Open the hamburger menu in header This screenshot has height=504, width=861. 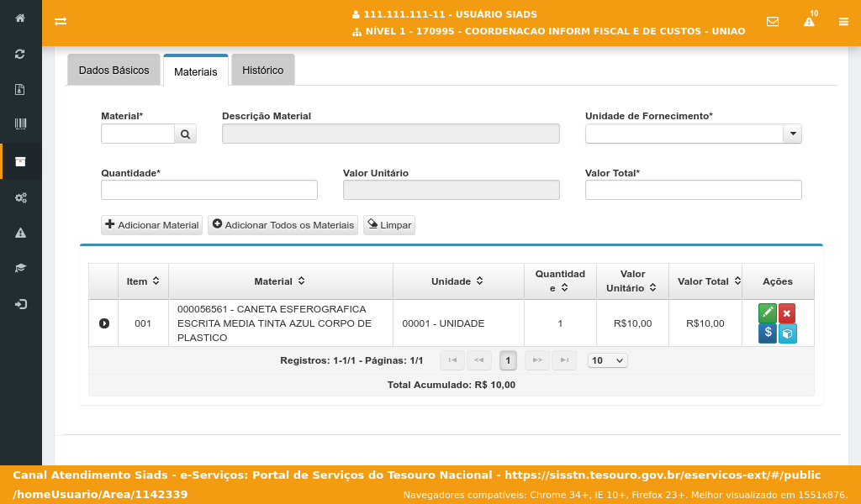click(843, 21)
